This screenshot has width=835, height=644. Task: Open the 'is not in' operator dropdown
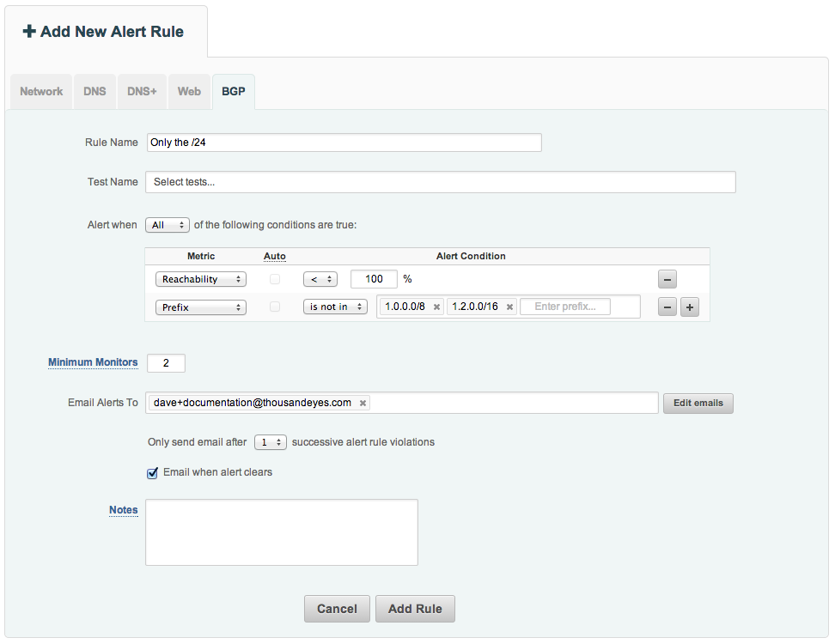pyautogui.click(x=336, y=307)
